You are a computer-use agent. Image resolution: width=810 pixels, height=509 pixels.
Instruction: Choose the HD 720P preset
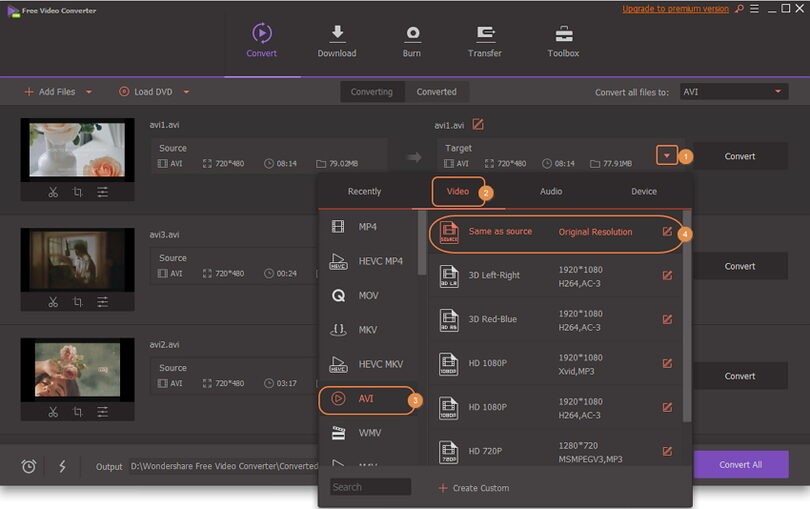(556, 452)
